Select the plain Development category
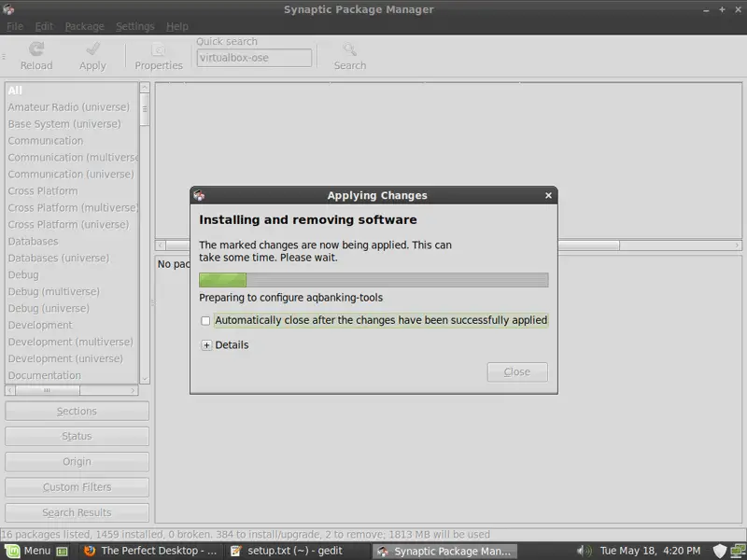Image resolution: width=747 pixels, height=560 pixels. tap(72, 325)
